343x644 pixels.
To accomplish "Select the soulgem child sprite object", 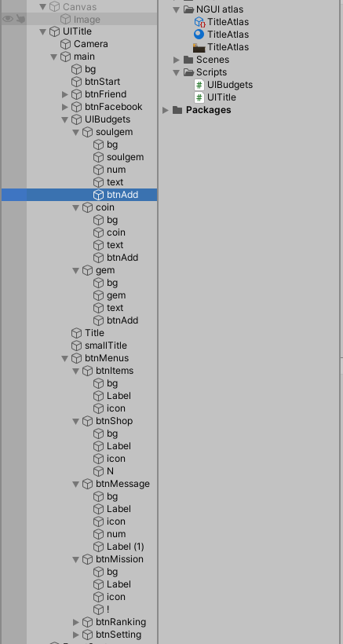I will pyautogui.click(x=125, y=157).
